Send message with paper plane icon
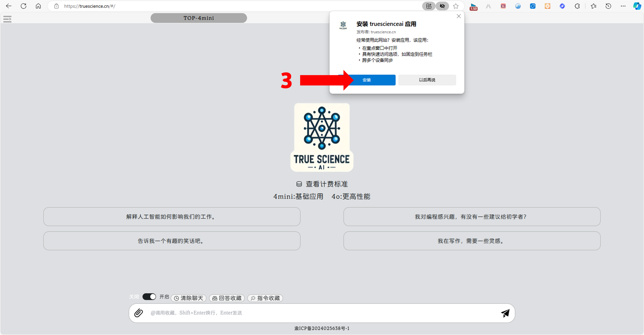 point(505,313)
